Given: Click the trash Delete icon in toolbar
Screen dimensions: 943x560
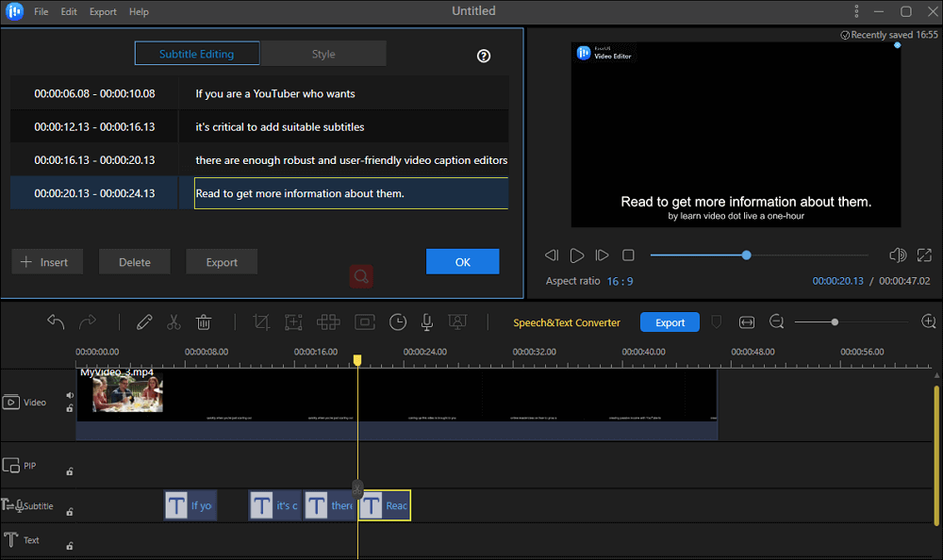Looking at the screenshot, I should pos(203,322).
